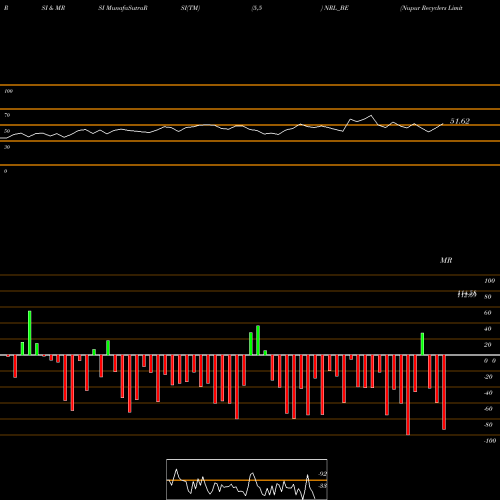500x500 pixels.
Task: Click the MR panel title label
Action: pyautogui.click(x=446, y=260)
